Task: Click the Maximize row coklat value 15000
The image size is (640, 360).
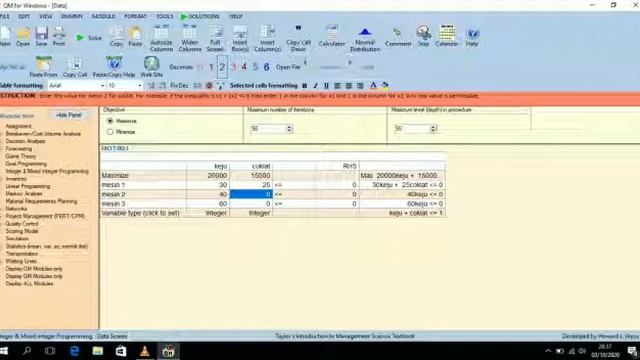Action: [251, 176]
